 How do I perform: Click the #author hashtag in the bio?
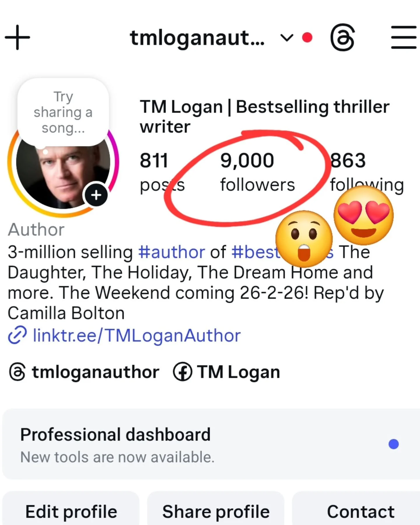tap(171, 252)
